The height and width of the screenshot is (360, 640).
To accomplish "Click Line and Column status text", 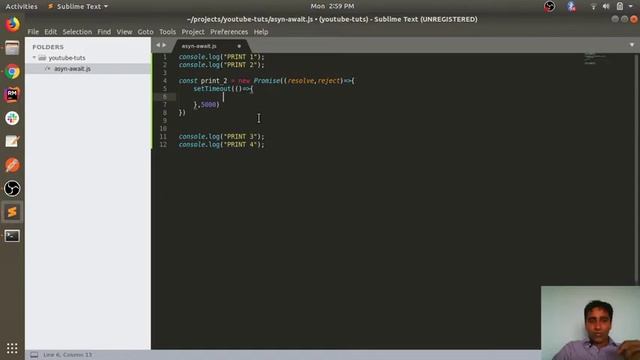I will point(68,355).
